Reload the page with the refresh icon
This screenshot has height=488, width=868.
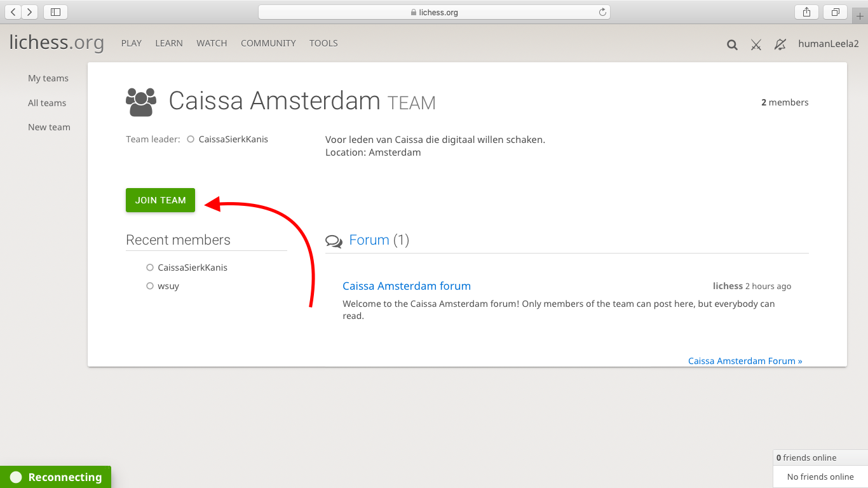click(602, 12)
